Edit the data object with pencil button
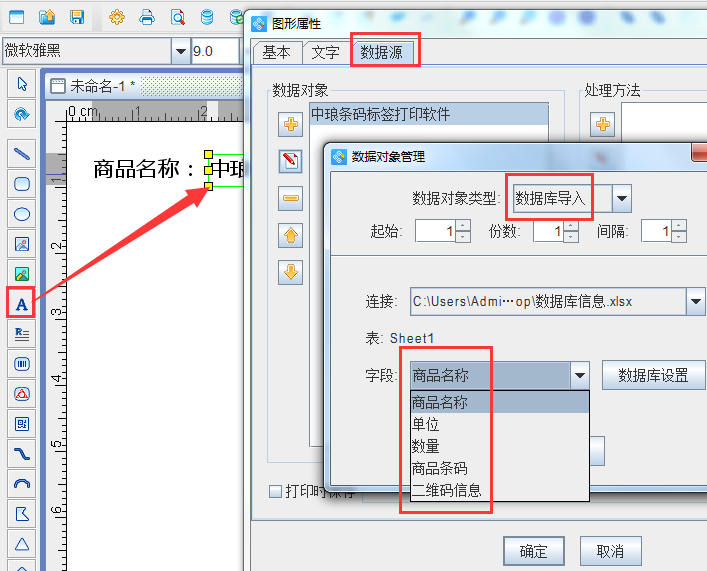This screenshot has width=707, height=571. pyautogui.click(x=290, y=161)
